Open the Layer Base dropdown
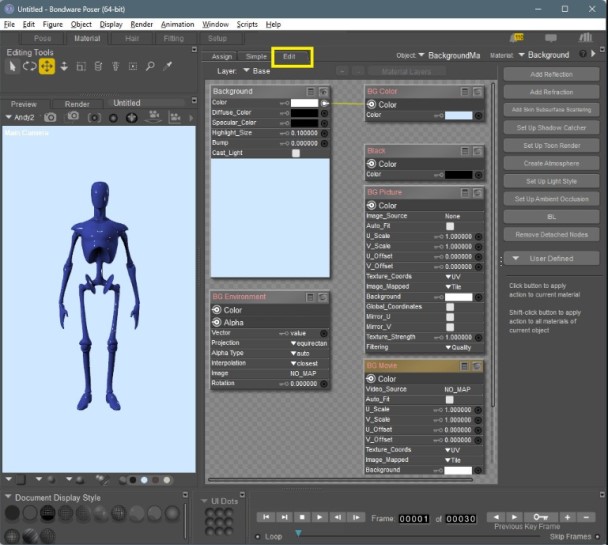The image size is (608, 545). point(246,72)
